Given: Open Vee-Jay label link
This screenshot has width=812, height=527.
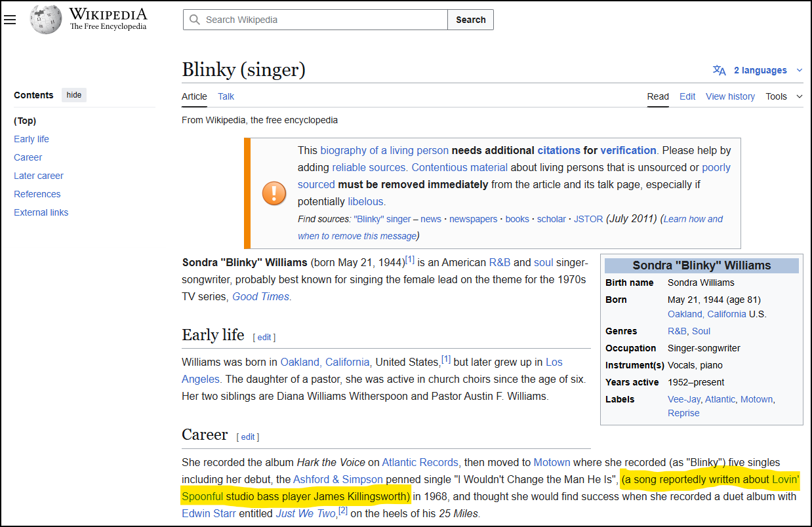Looking at the screenshot, I should (683, 399).
